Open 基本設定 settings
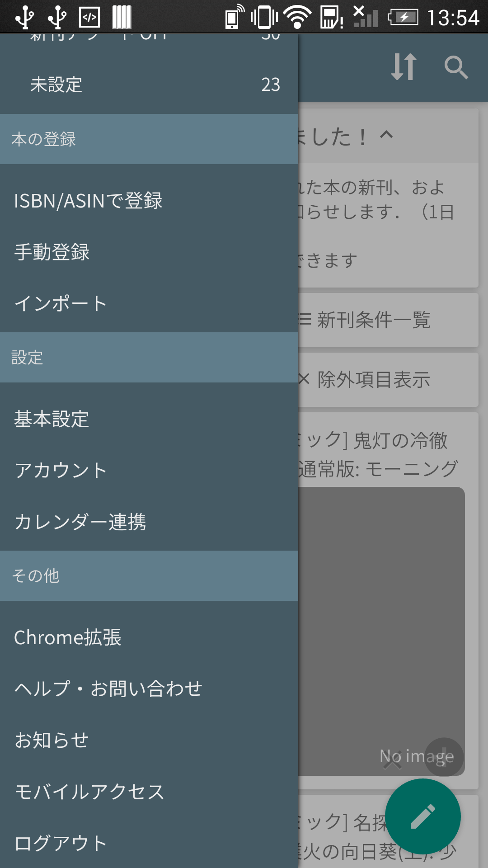 tap(52, 419)
